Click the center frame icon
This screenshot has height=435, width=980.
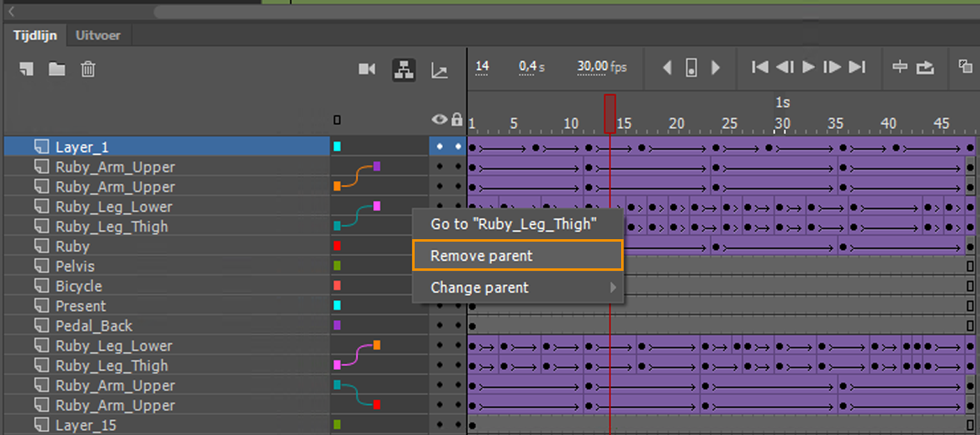click(899, 67)
